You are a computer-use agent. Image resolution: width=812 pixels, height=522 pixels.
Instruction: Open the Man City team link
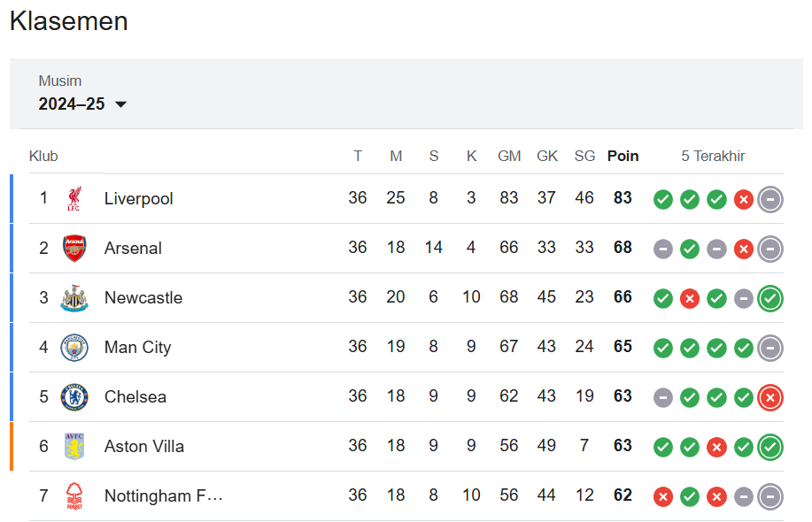[x=137, y=347]
